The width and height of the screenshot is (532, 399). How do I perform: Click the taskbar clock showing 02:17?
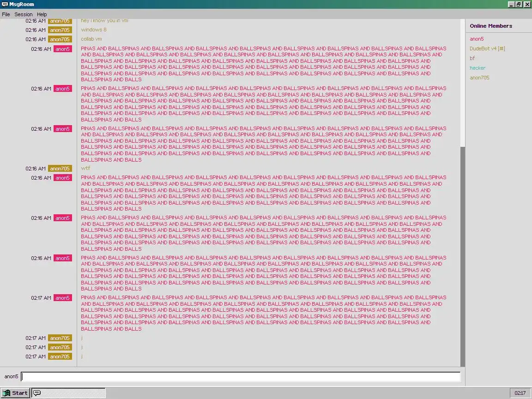tap(520, 393)
